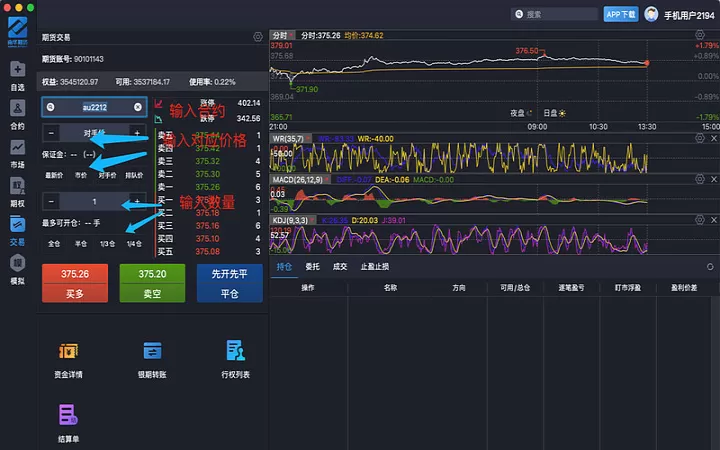Select 市价 market price type

81,175
